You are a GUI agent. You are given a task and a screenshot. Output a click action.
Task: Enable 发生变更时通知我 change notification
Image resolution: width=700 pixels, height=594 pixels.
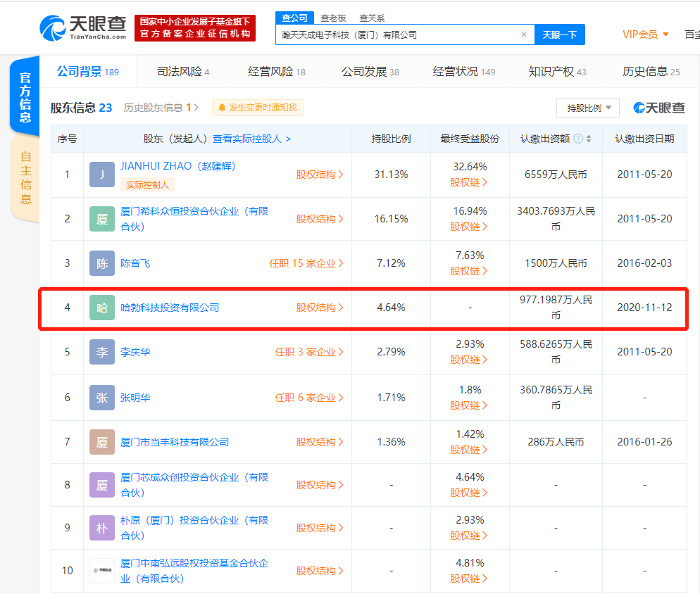pyautogui.click(x=258, y=108)
